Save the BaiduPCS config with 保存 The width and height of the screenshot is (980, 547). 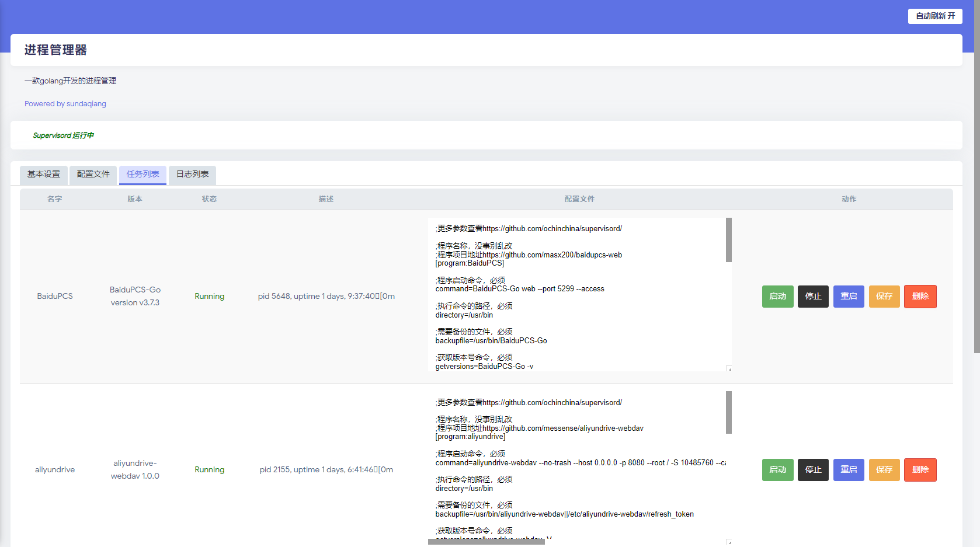[x=884, y=297]
